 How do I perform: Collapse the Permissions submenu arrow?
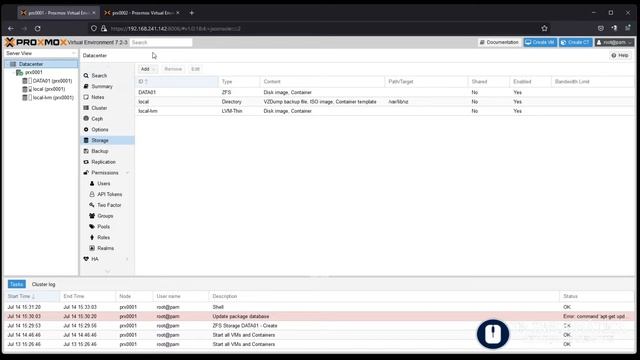click(x=127, y=173)
